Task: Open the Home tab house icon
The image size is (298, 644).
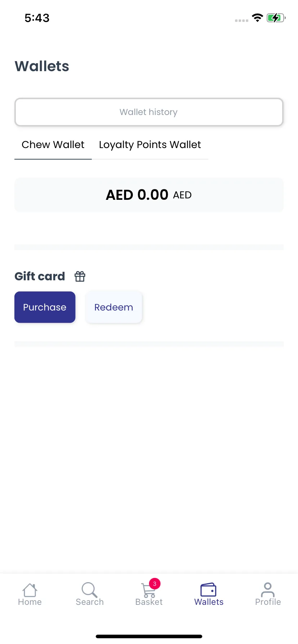Action: (30, 590)
